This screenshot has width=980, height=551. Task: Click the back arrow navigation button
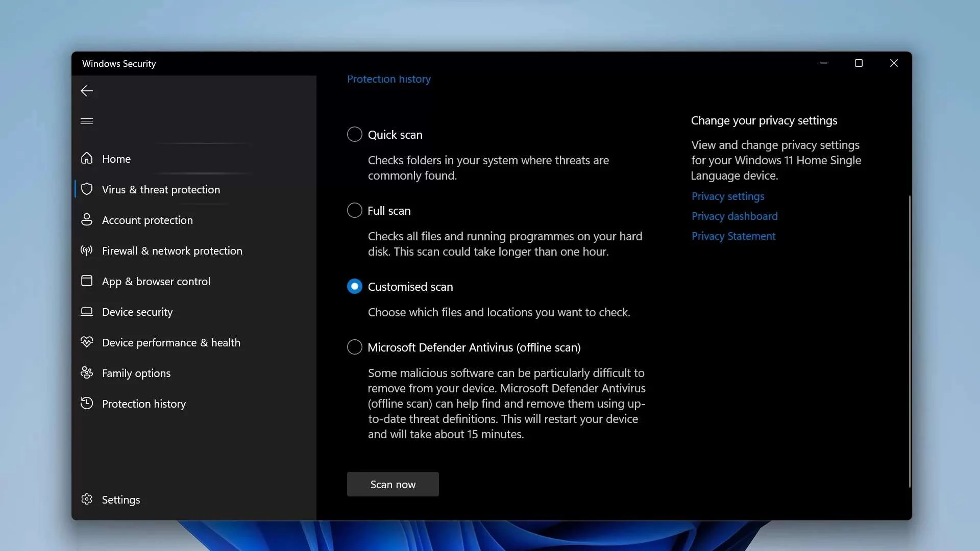(86, 90)
